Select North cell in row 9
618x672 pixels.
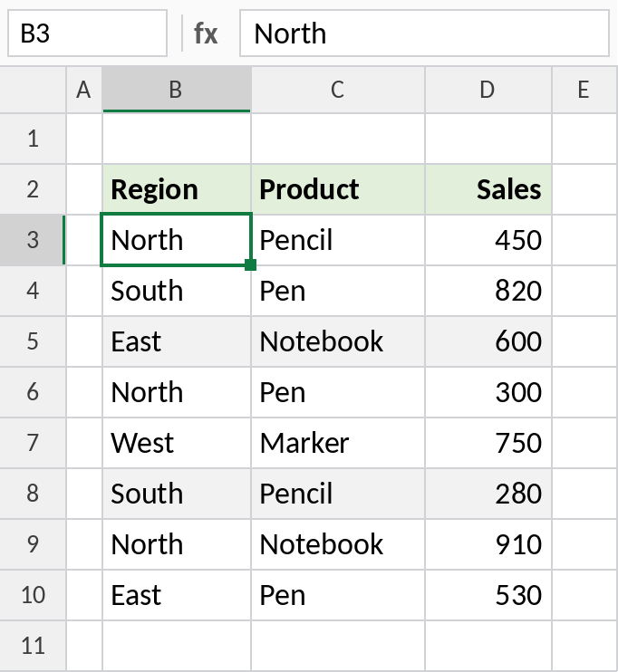(177, 544)
